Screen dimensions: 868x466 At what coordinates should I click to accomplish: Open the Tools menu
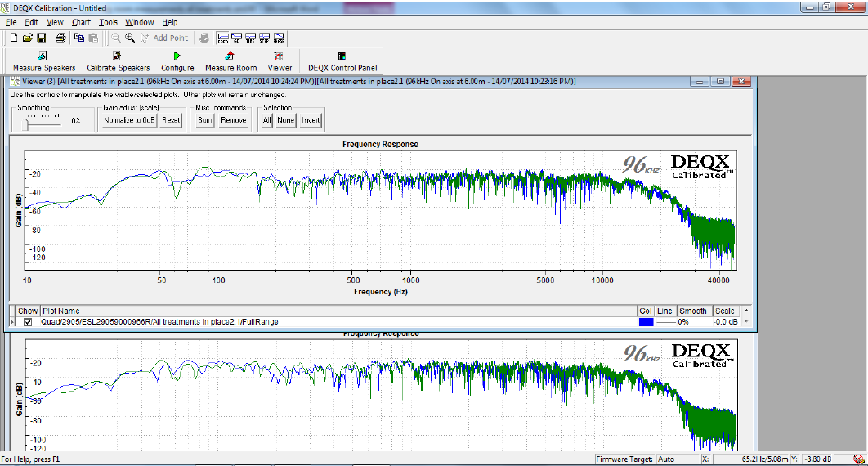pos(109,22)
